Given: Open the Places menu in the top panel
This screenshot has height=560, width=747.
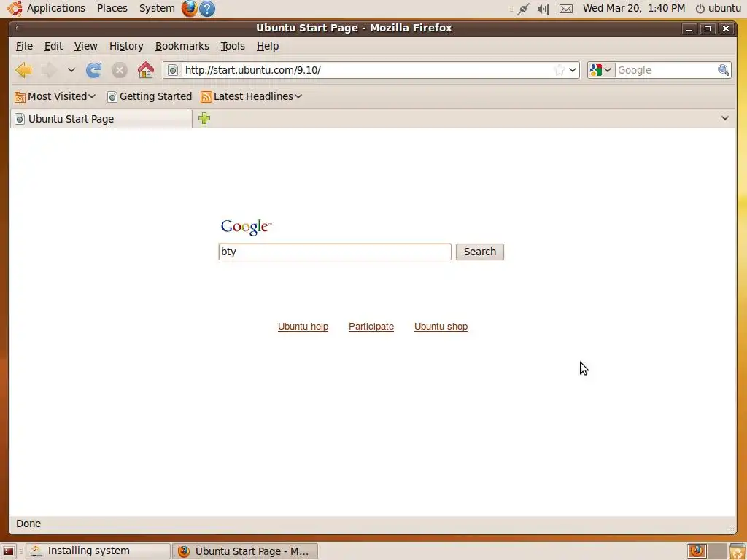Looking at the screenshot, I should (112, 8).
